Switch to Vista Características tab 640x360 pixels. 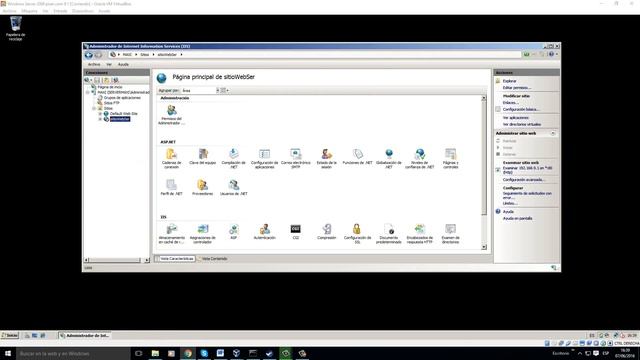175,259
